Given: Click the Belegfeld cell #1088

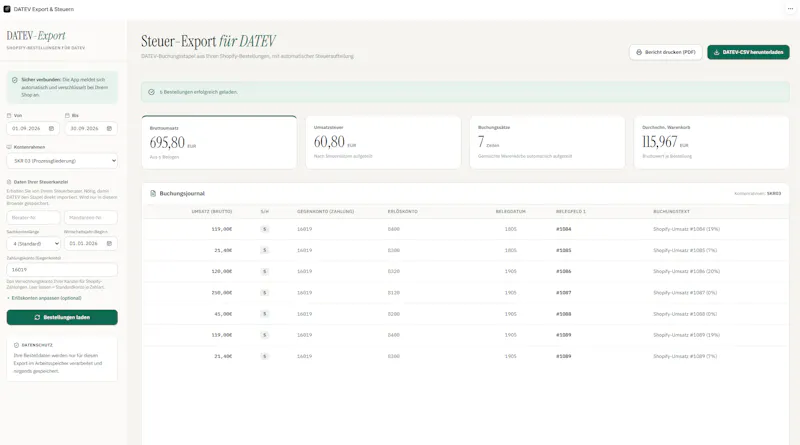Looking at the screenshot, I should (x=564, y=314).
